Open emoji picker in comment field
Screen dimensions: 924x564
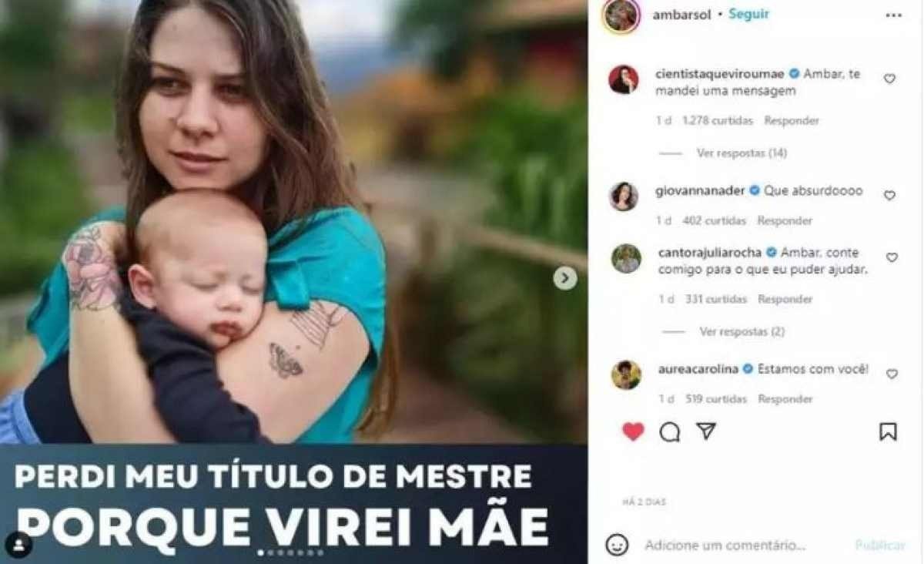(x=617, y=545)
